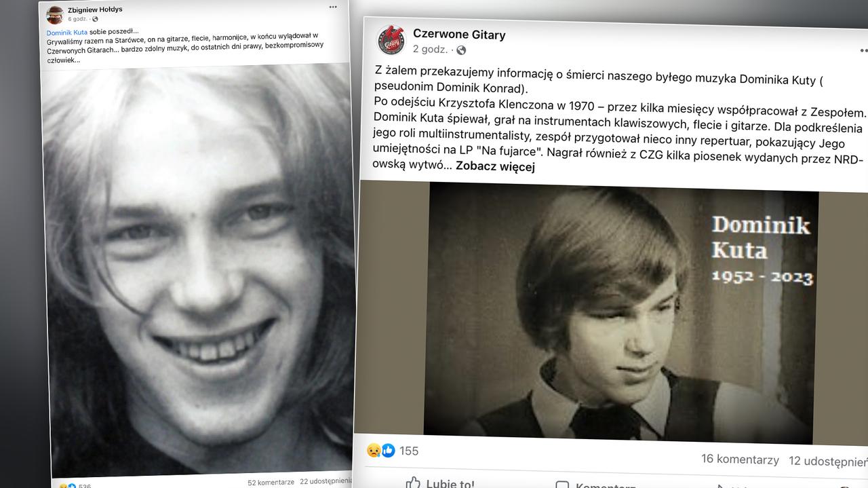Show the 16 komentarzy comments list
This screenshot has width=868, height=488.
tap(740, 459)
